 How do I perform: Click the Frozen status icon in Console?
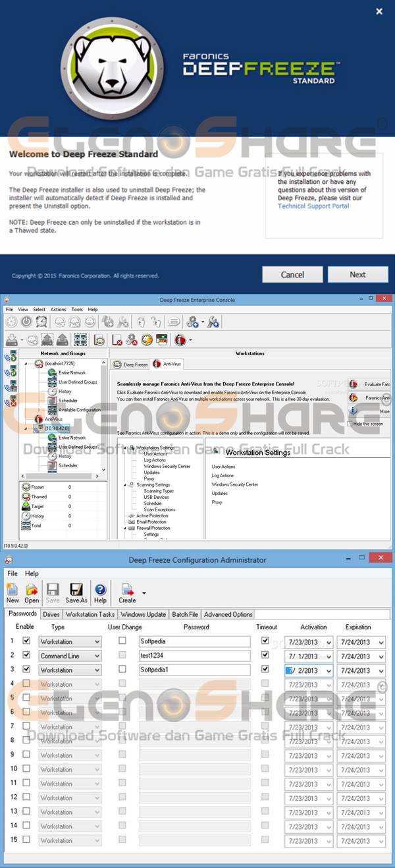click(x=26, y=487)
